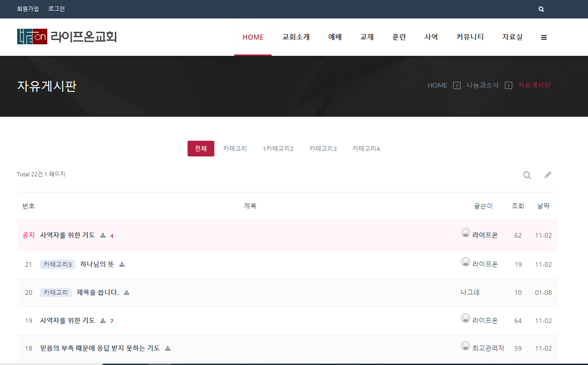Select the 전체 category tab
Image resolution: width=588 pixels, height=365 pixels.
(x=200, y=148)
